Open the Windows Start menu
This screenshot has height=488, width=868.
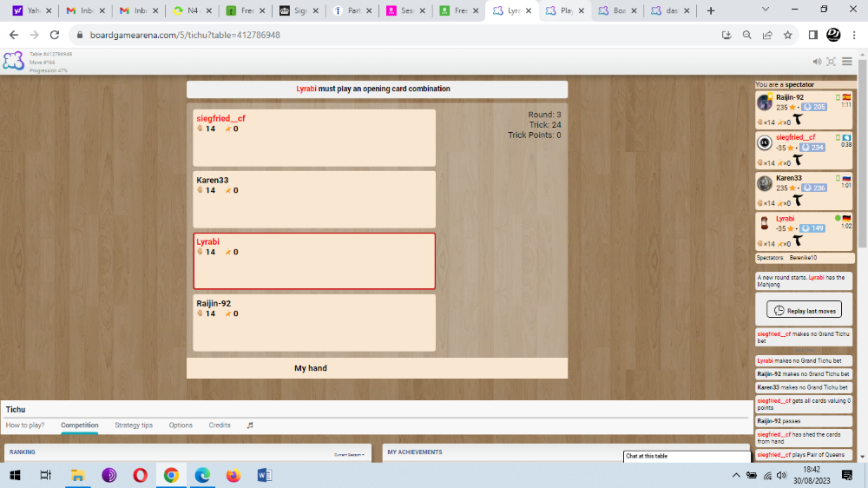[15, 475]
